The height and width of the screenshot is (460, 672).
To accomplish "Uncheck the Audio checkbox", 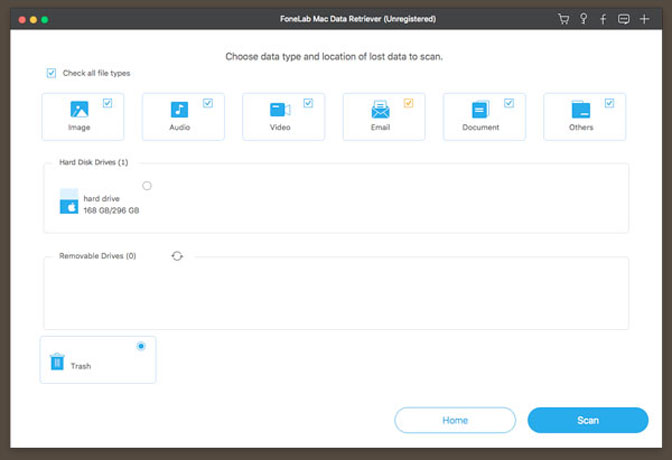I will click(x=208, y=103).
